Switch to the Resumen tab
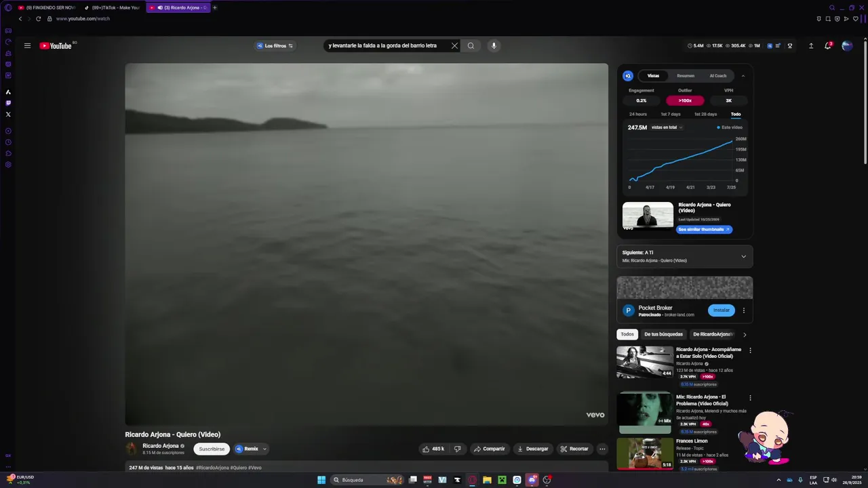This screenshot has width=868, height=488. pyautogui.click(x=686, y=76)
